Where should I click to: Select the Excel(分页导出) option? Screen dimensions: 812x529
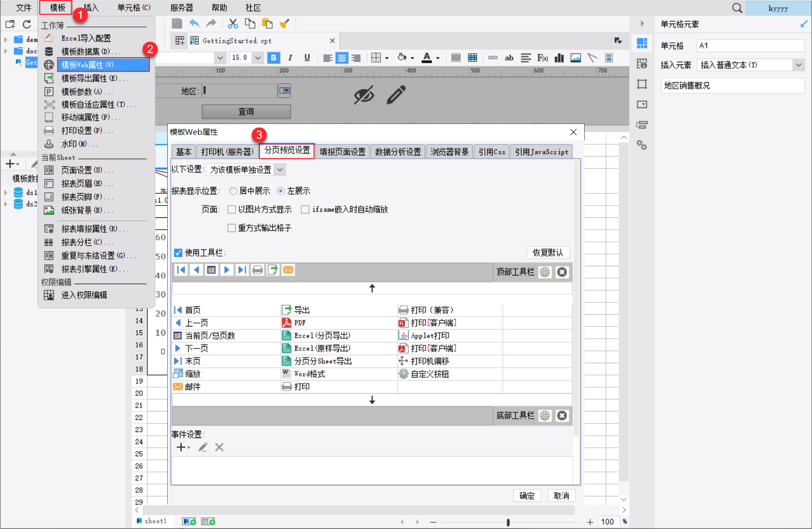click(317, 336)
